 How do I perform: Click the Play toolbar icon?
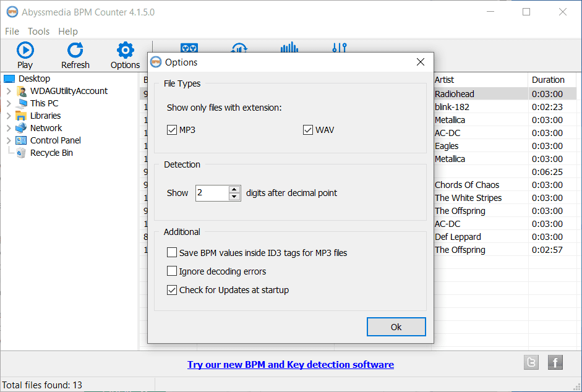pyautogui.click(x=25, y=51)
